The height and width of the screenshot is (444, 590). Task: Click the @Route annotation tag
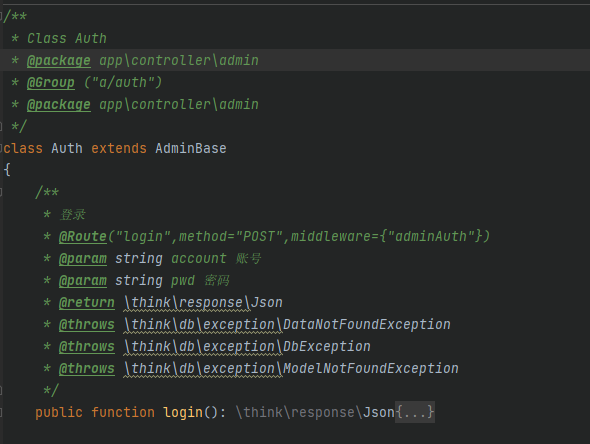click(x=83, y=236)
